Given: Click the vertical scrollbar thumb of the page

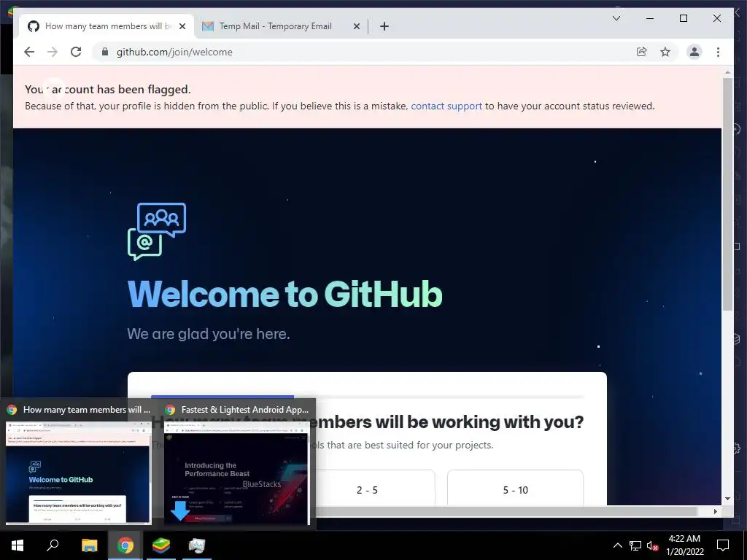Looking at the screenshot, I should [x=727, y=194].
